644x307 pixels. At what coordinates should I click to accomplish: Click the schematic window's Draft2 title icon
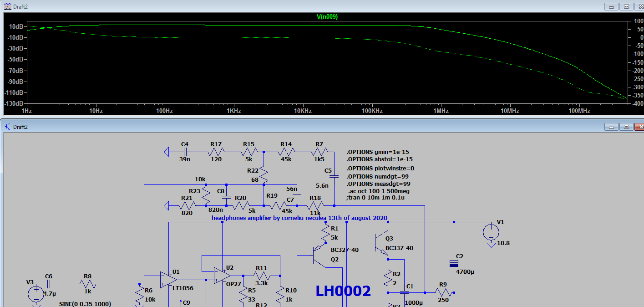(x=7, y=127)
